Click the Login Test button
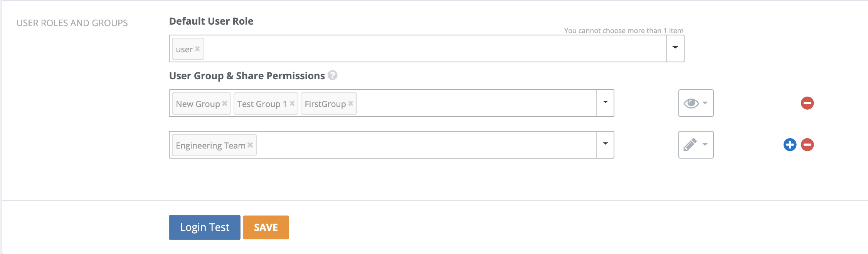 [205, 227]
